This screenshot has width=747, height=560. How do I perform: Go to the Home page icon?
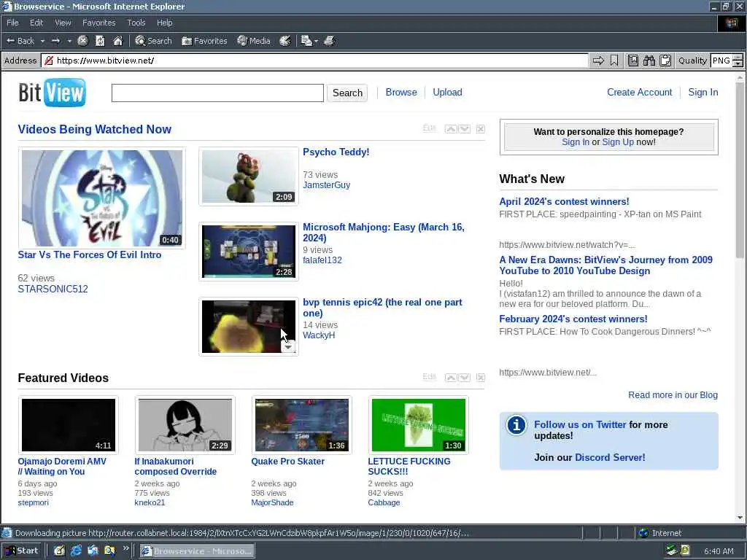point(117,41)
